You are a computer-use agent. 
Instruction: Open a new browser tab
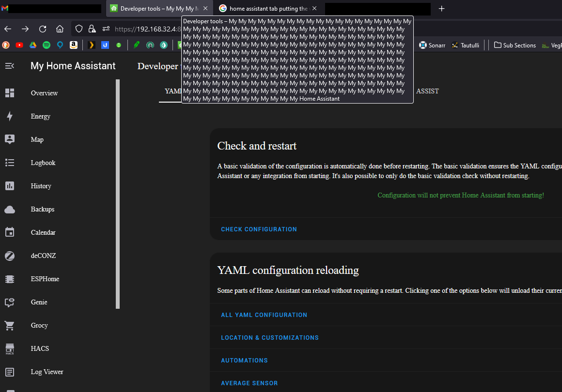pyautogui.click(x=441, y=8)
